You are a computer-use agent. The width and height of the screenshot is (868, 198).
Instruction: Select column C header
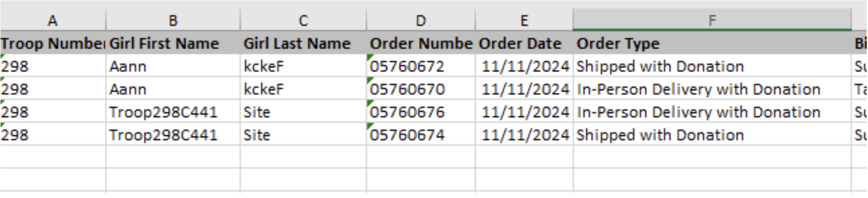coord(303,20)
